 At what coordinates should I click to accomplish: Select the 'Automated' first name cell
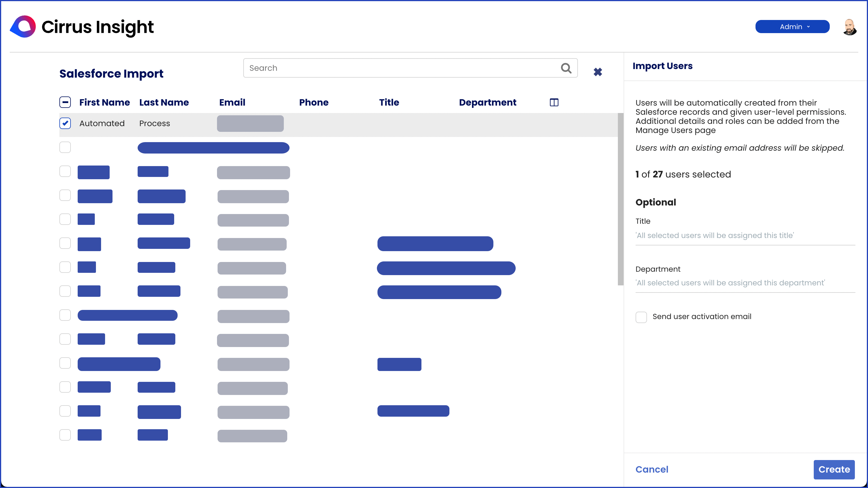(x=102, y=123)
